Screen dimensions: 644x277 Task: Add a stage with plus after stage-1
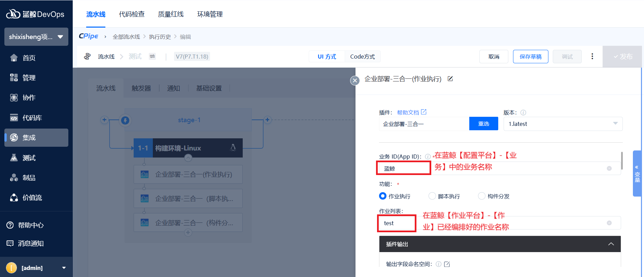(x=267, y=120)
